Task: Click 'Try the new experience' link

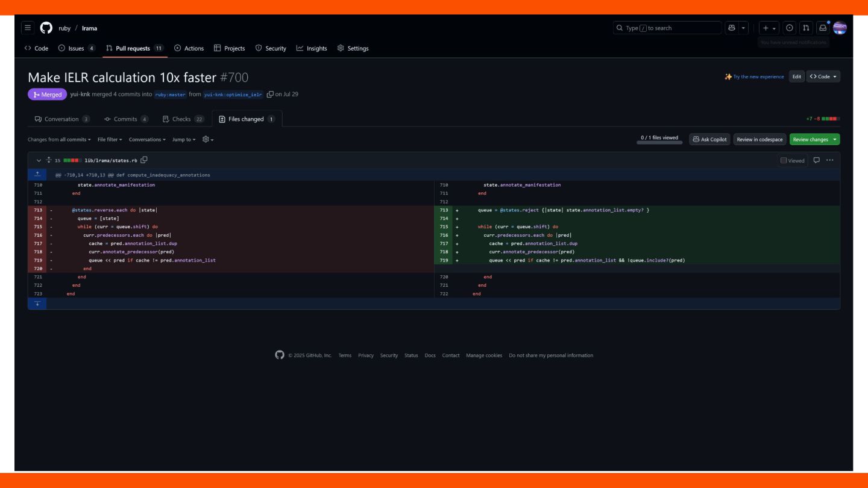Action: coord(758,77)
